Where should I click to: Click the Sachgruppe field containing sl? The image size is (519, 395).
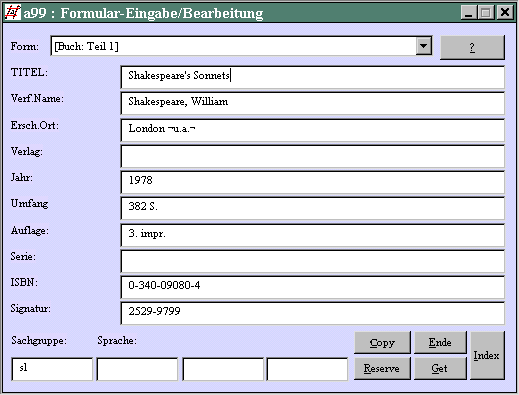pos(52,369)
